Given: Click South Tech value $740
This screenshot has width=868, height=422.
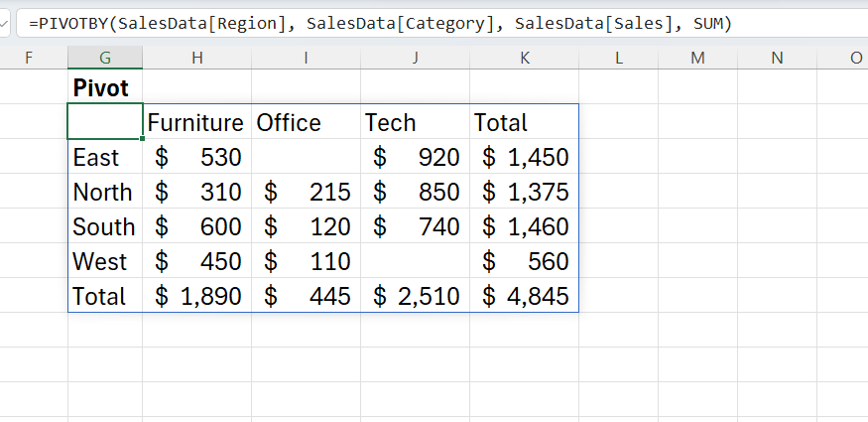Looking at the screenshot, I should [416, 226].
